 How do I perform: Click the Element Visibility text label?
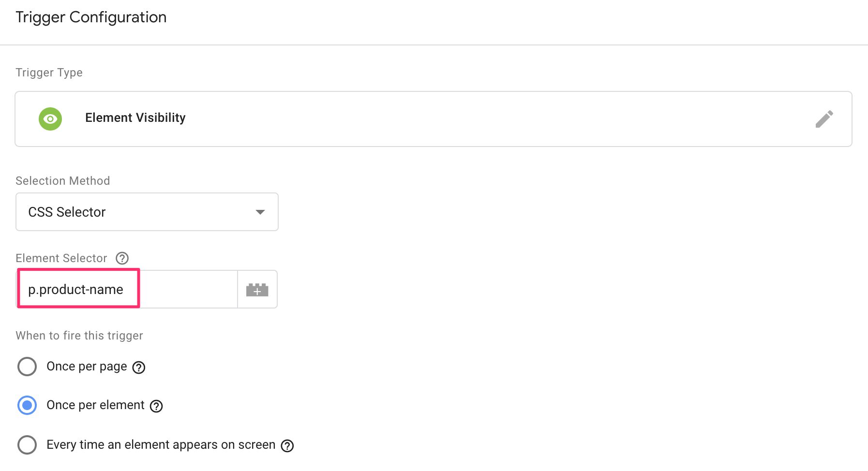click(x=135, y=118)
